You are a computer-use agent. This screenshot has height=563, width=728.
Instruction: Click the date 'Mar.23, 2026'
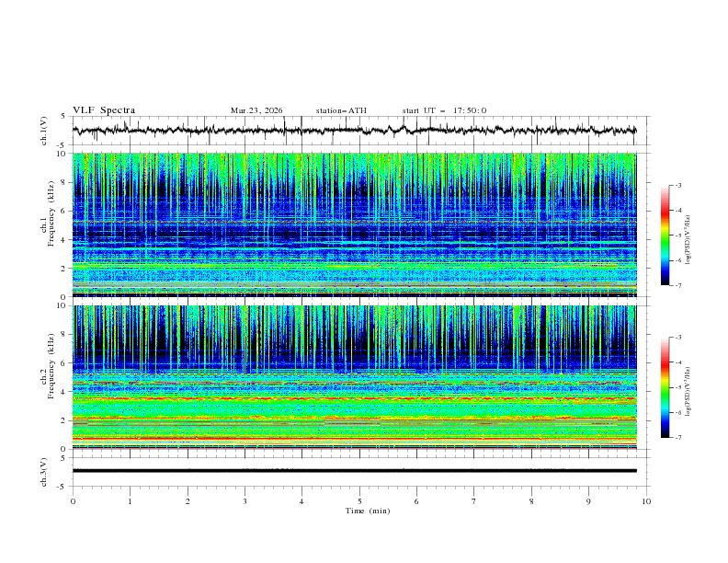(x=256, y=110)
